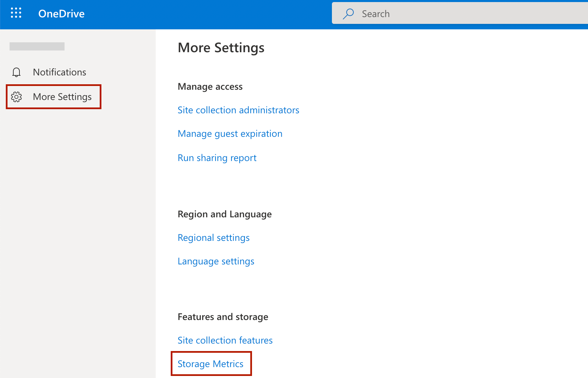Open Regional settings
Screen dimensions: 588x378
(213, 237)
